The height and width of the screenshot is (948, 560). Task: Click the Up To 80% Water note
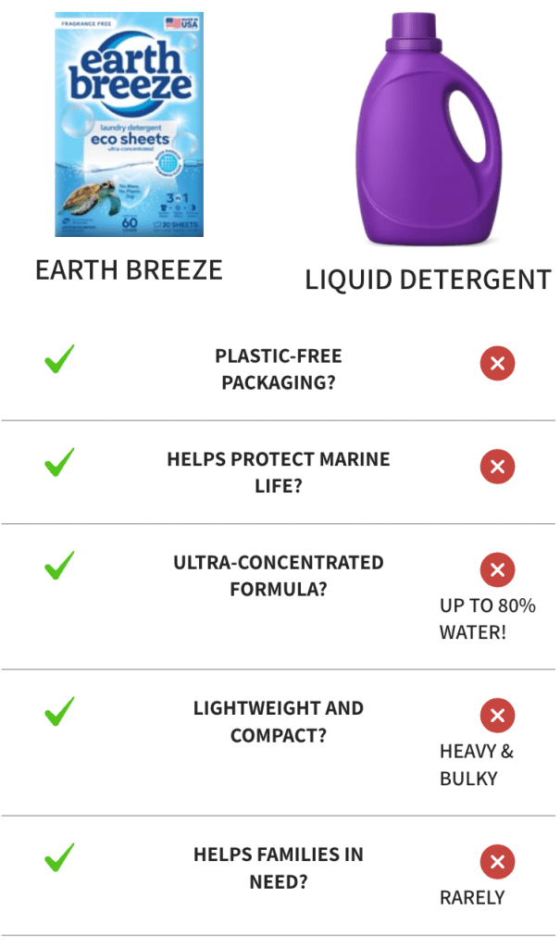[487, 619]
